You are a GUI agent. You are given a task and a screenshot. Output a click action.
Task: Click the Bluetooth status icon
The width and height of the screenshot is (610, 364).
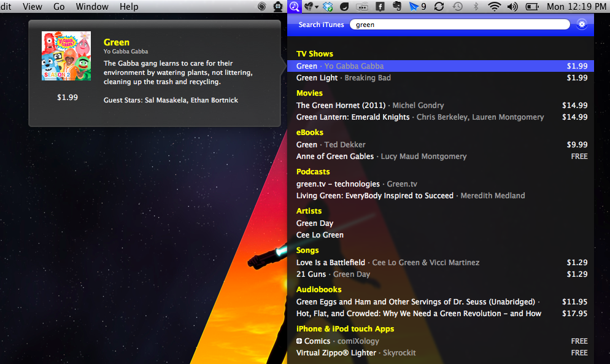[476, 6]
